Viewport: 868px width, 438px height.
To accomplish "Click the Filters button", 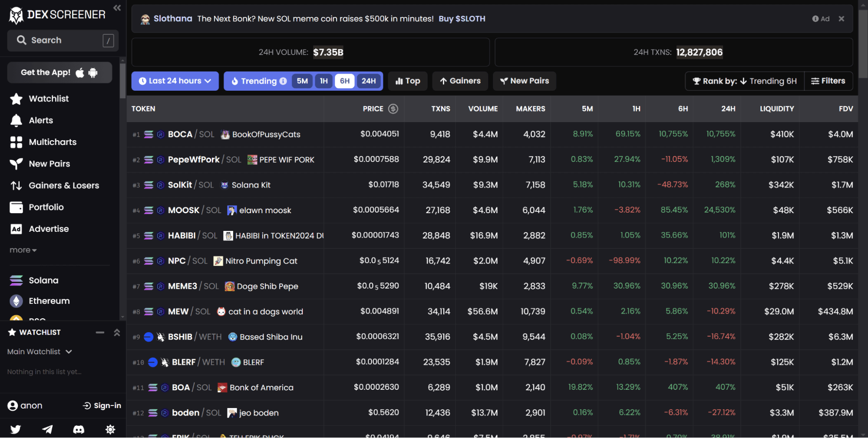I will click(x=828, y=81).
